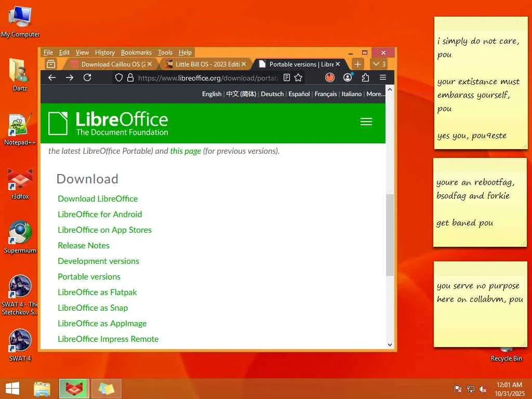This screenshot has height=399, width=532.
Task: Bookmark this page with the star icon
Action: [x=298, y=78]
